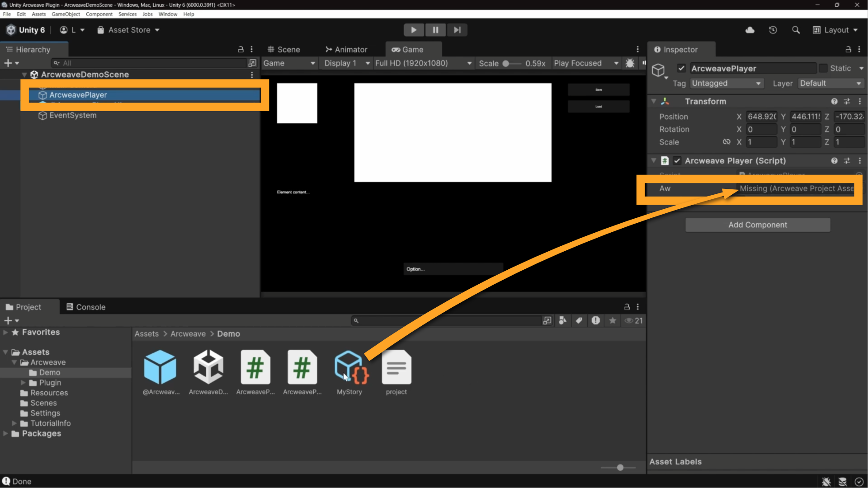Screen dimensions: 868x488
Task: Open the undo history icon
Action: click(773, 30)
